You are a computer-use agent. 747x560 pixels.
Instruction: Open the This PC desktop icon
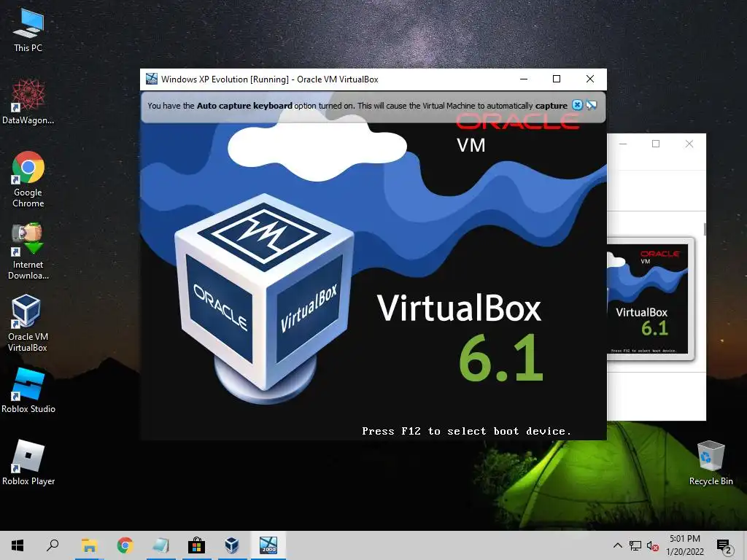coord(28,30)
